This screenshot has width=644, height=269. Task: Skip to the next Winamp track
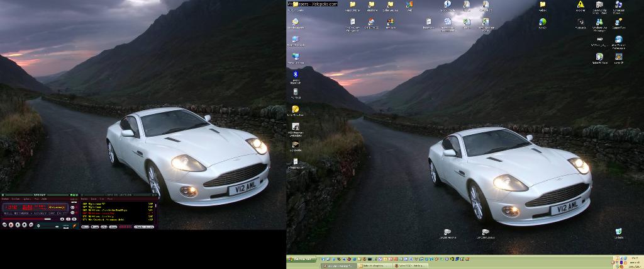[x=31, y=225]
